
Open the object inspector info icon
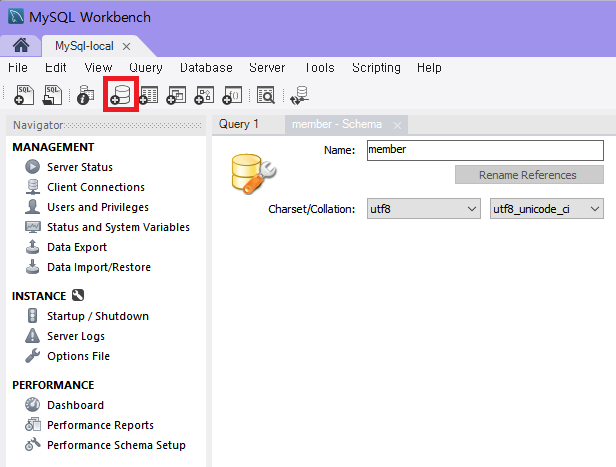[x=85, y=95]
